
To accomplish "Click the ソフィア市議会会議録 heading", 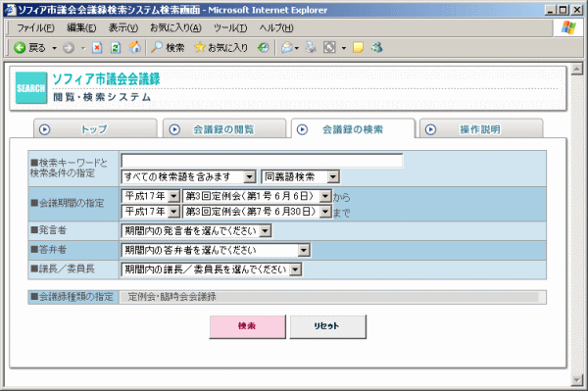I will tap(107, 79).
